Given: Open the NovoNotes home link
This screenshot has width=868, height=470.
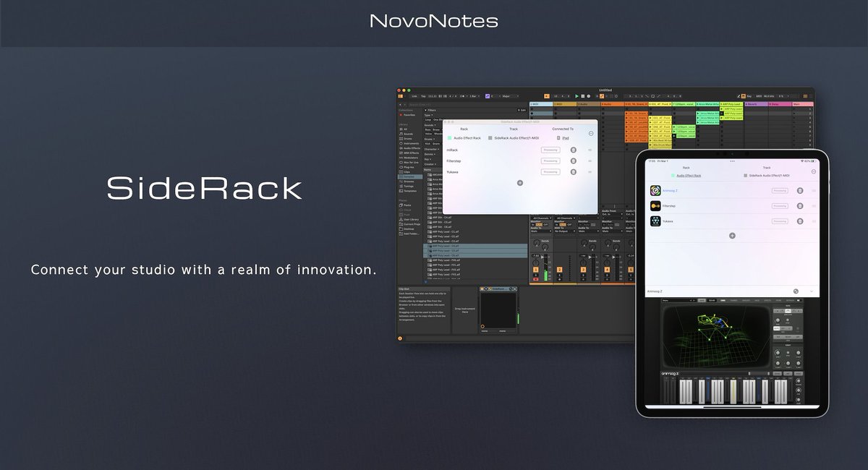Looking at the screenshot, I should click(433, 20).
